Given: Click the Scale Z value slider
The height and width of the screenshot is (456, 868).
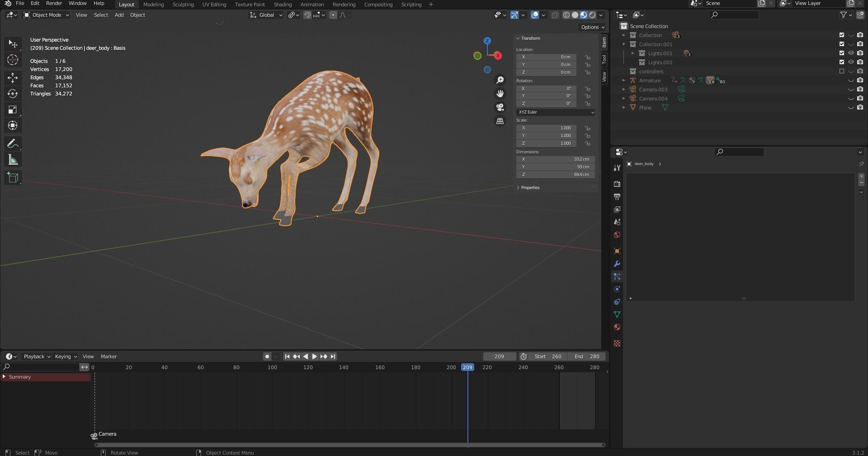Looking at the screenshot, I should [546, 143].
